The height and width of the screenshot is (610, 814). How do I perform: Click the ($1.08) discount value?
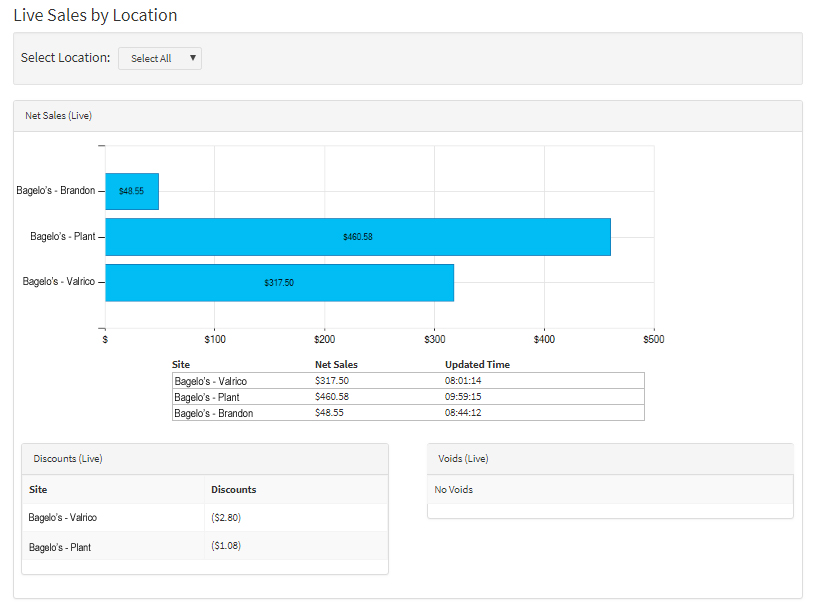coord(226,546)
